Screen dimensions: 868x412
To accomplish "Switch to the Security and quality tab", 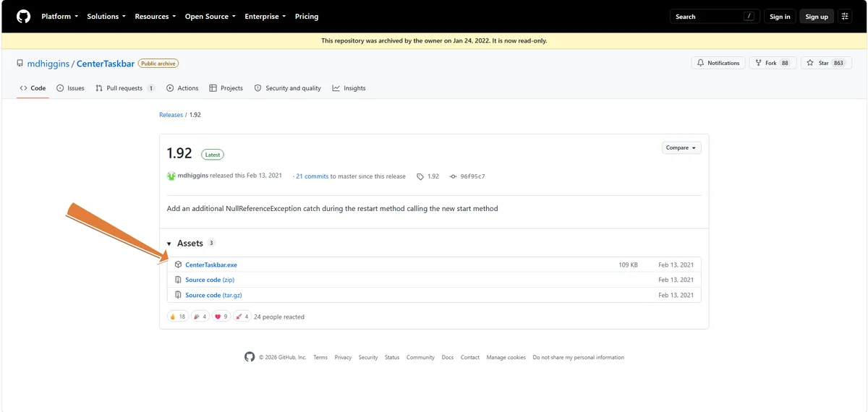I will tap(288, 88).
